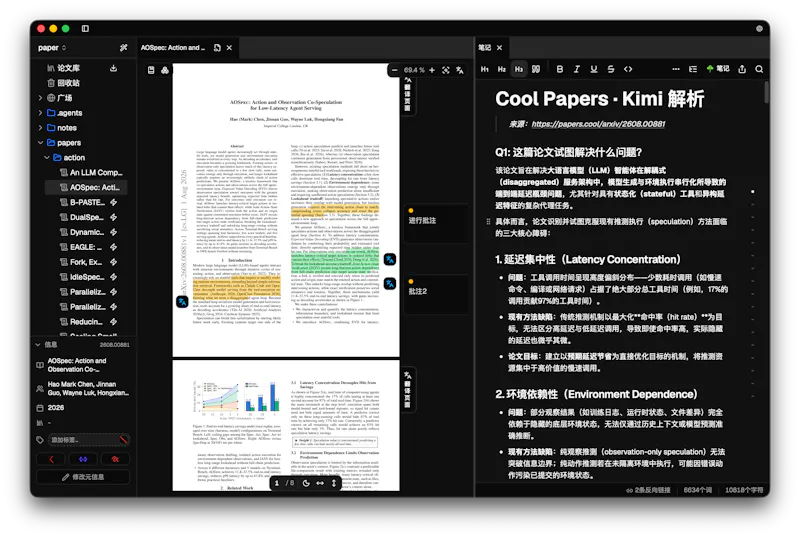Click the 修改元信息 edit metadata button

pyautogui.click(x=83, y=477)
